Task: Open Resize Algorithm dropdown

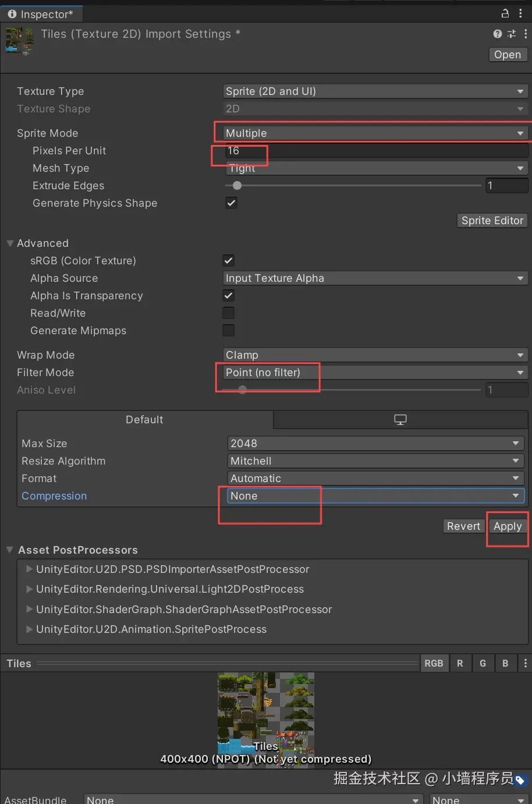Action: tap(376, 461)
